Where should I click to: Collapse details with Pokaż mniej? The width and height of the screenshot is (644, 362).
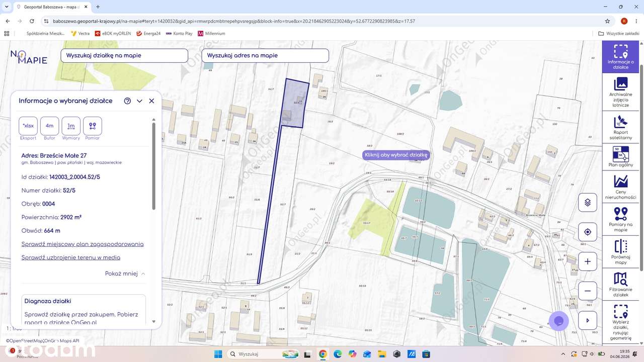coord(125,274)
